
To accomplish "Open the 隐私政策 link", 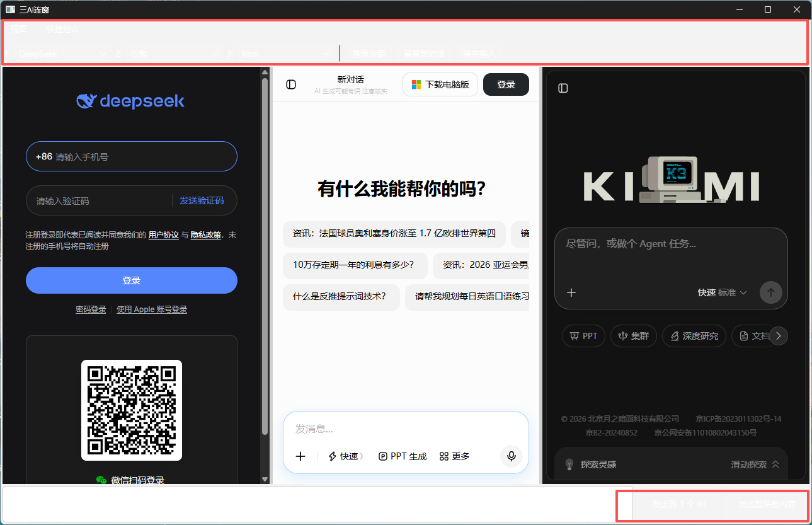I will (x=206, y=235).
